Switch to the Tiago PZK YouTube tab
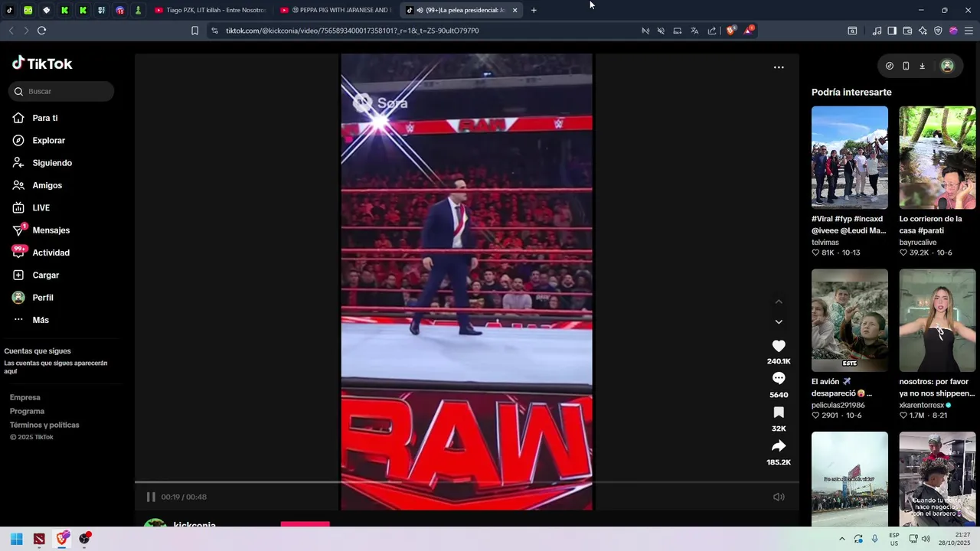This screenshot has width=980, height=551. coord(210,10)
